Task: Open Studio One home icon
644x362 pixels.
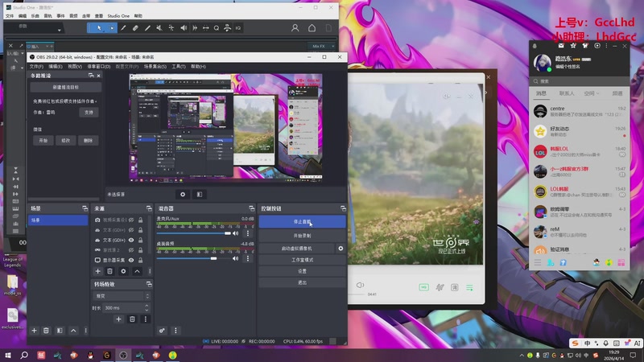Action: point(312,27)
